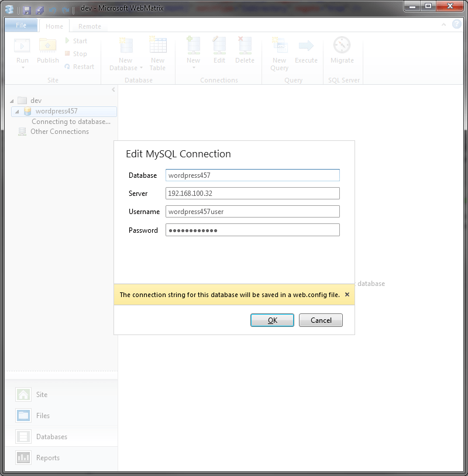Click the Files workspace folder icon
468x476 pixels.
tap(23, 416)
